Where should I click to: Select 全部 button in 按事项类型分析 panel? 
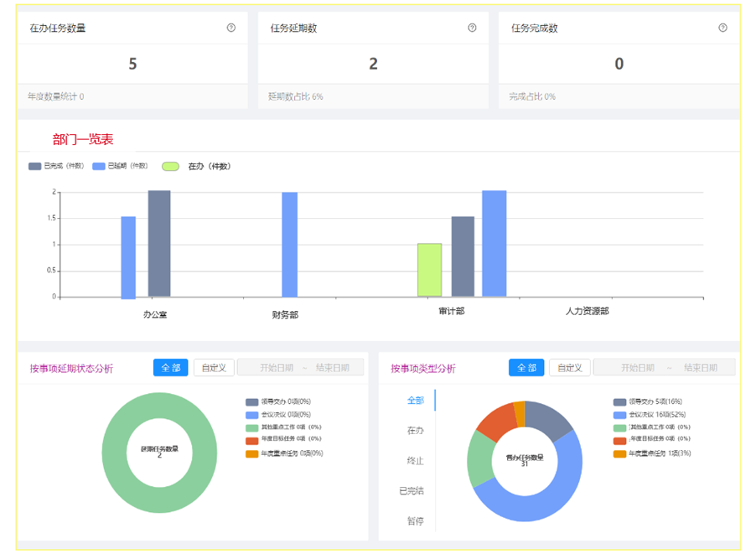[526, 368]
